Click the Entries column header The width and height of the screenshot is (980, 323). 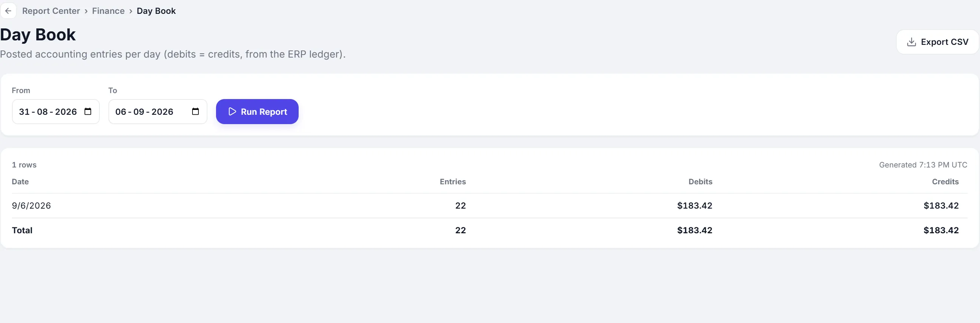tap(453, 182)
